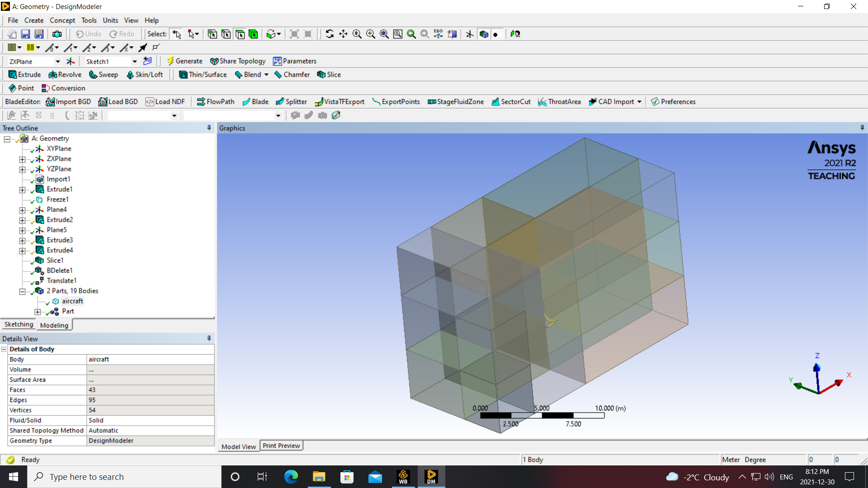
Task: Click the Rotate view icon
Action: tap(330, 34)
